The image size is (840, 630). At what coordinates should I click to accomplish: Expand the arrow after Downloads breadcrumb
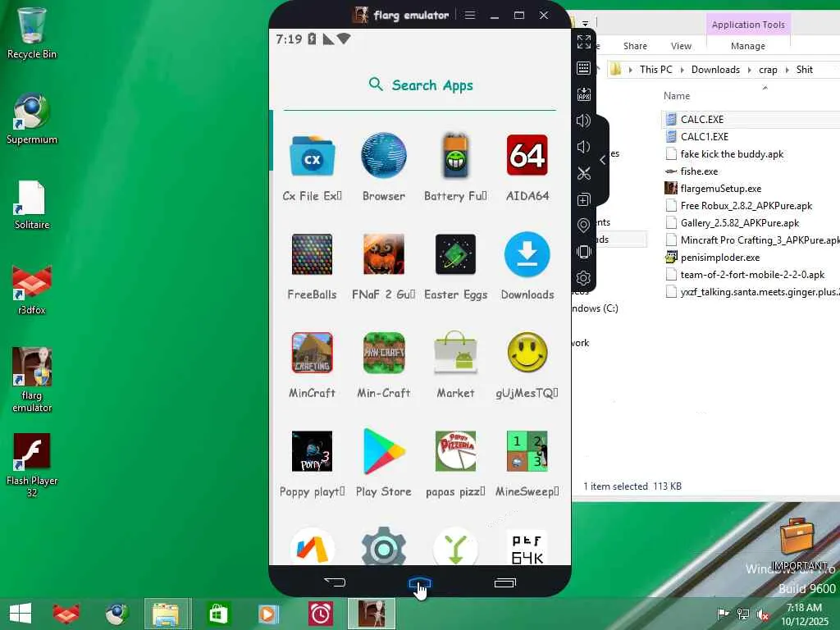point(750,70)
